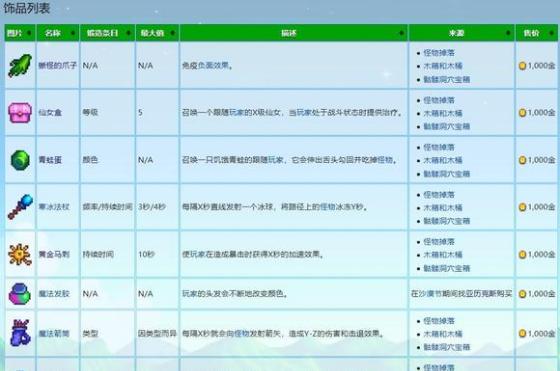
Task: Click the green Basilisk Paw claw image
Action: (x=20, y=65)
